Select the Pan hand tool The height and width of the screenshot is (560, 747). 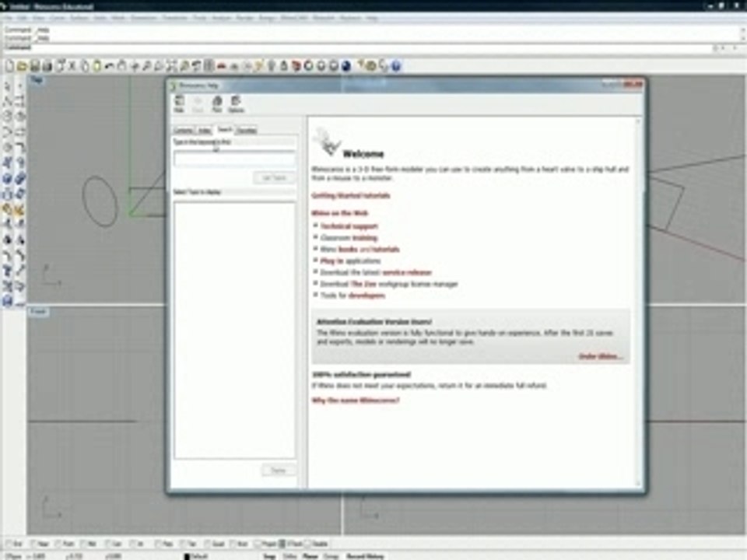coord(122,65)
